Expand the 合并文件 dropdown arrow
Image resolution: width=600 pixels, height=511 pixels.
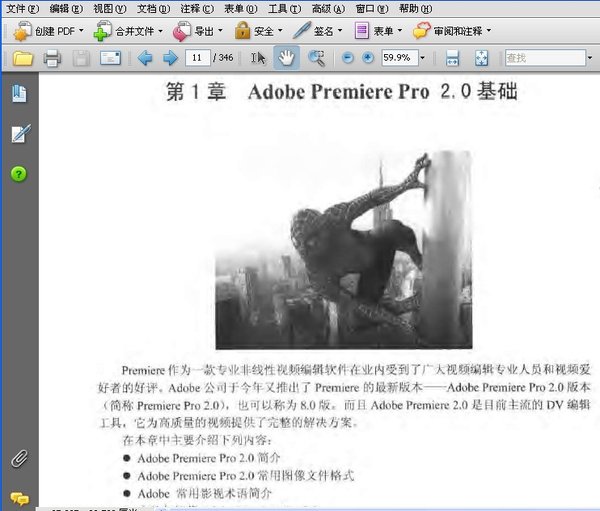point(160,31)
